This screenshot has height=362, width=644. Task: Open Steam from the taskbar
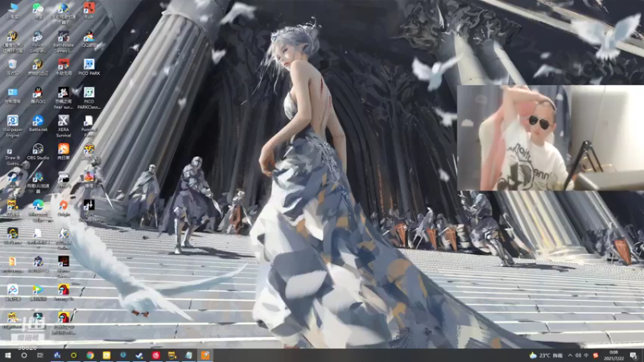(x=139, y=356)
